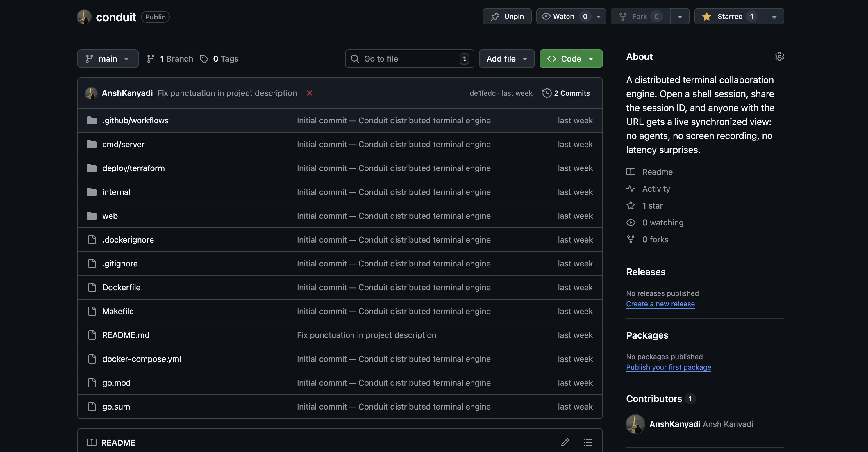Click failed status X on latest commit

click(x=309, y=93)
